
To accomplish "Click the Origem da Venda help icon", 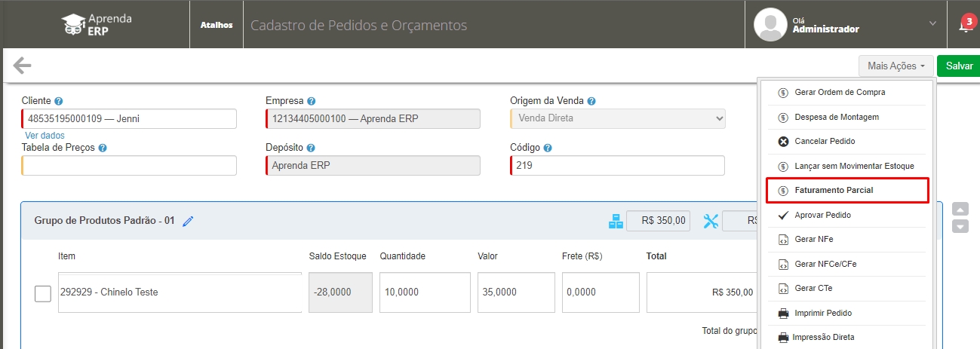I will (591, 101).
